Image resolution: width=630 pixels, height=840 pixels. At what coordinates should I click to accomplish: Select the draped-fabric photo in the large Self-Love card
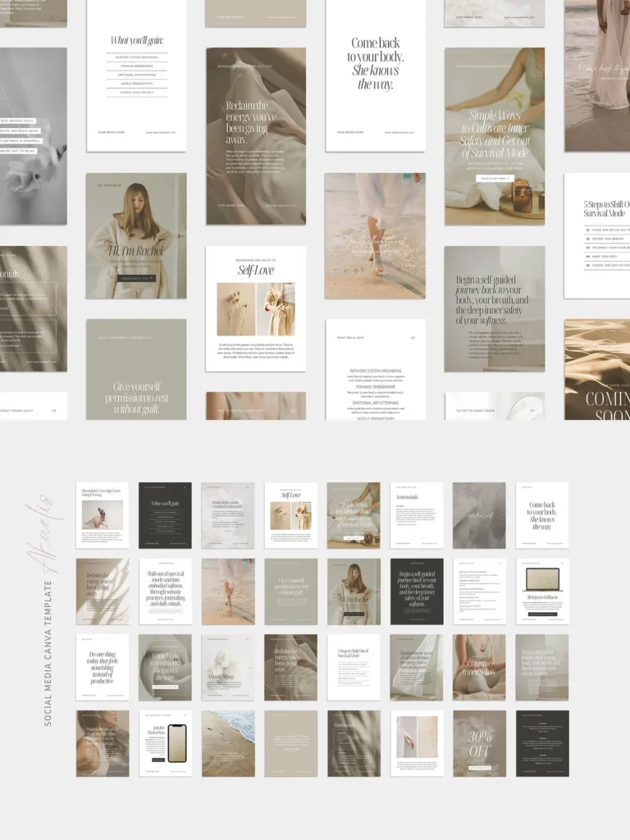[276, 309]
